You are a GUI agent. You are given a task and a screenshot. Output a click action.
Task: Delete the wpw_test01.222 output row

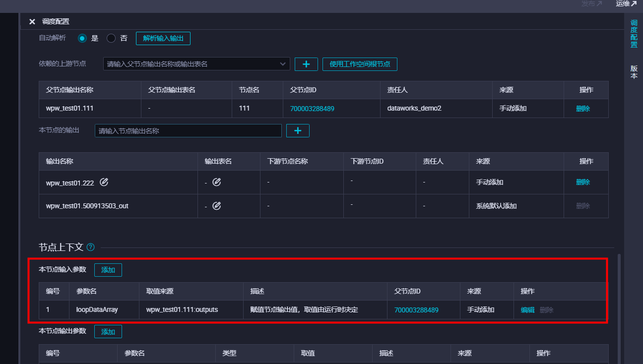pyautogui.click(x=583, y=182)
